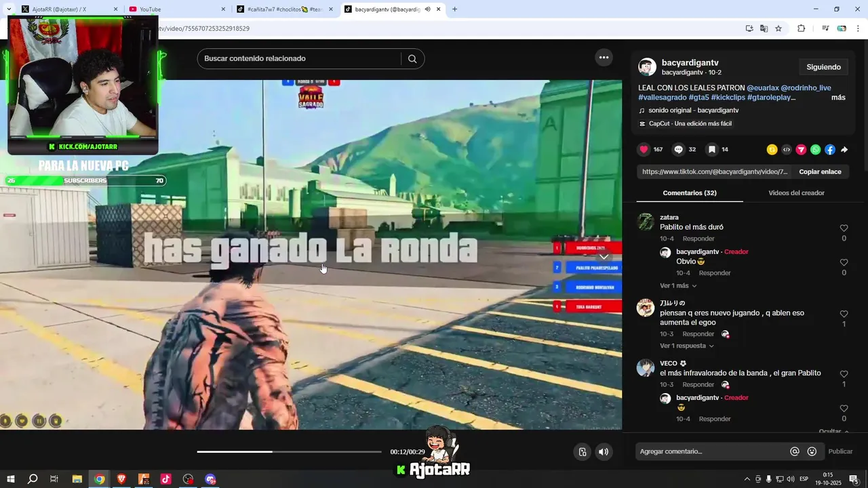Open the #vallesagrado hashtag
Screen dimensions: 868x488
(662, 98)
